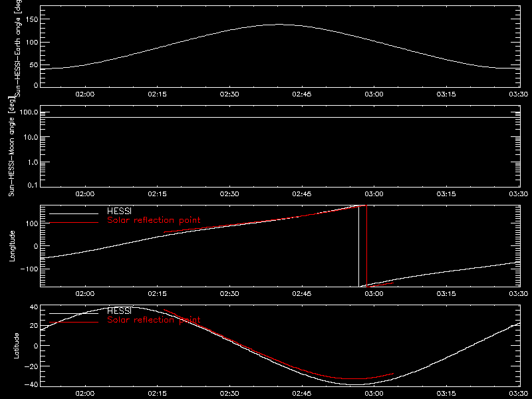Click the peak of Earth angle curve
This screenshot has width=532, height=399.
278,25
